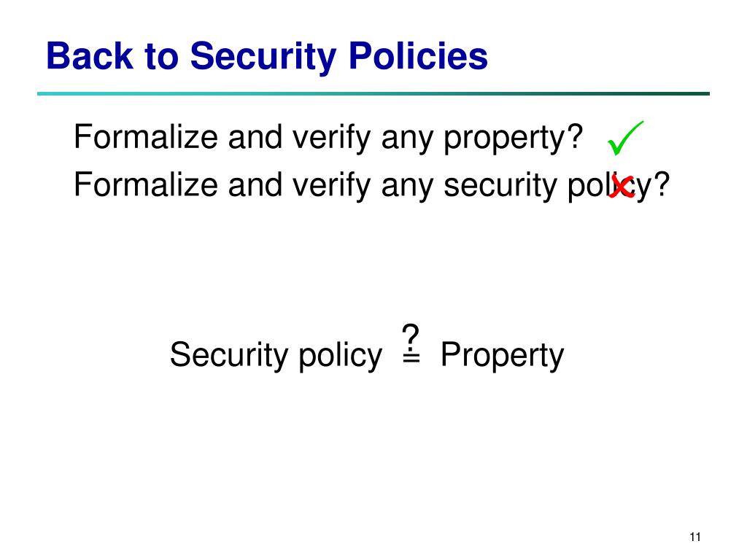Click 'property?' ending the first line
Image resolution: width=747 pixels, height=560 pixels.
coord(513,138)
